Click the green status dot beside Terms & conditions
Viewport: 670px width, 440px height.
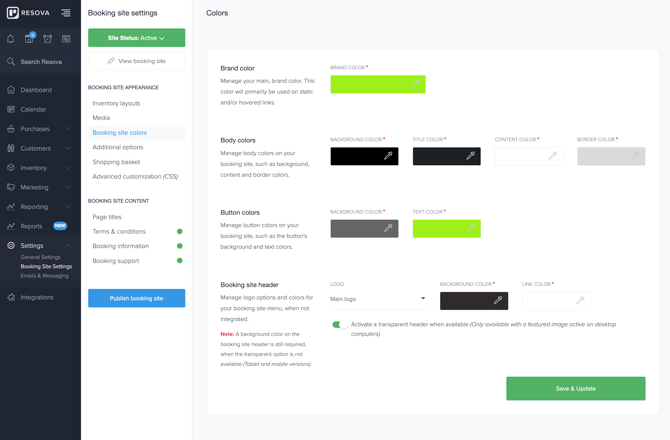tap(179, 232)
